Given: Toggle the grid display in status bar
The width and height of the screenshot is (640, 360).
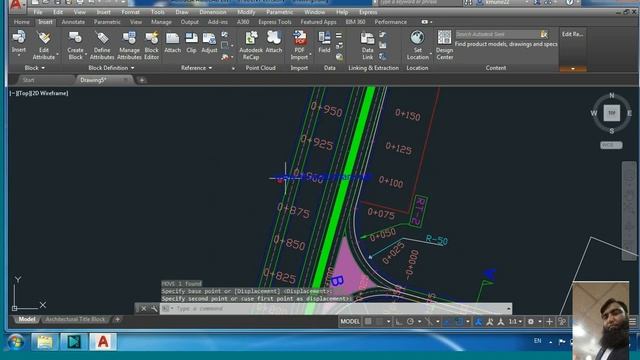Looking at the screenshot, I should pos(368,322).
